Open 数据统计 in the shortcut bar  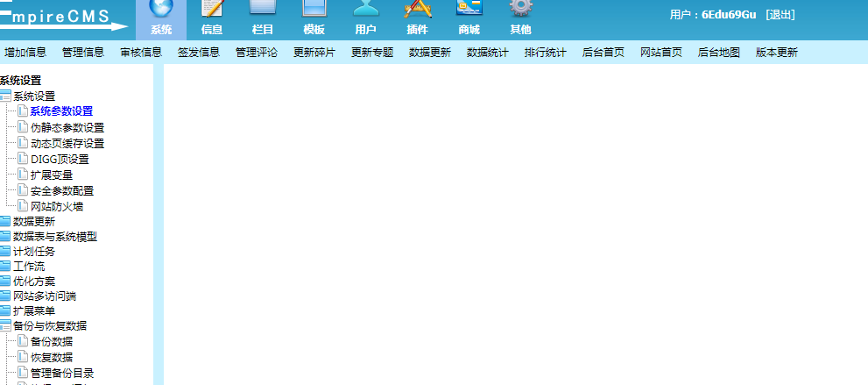[x=488, y=53]
